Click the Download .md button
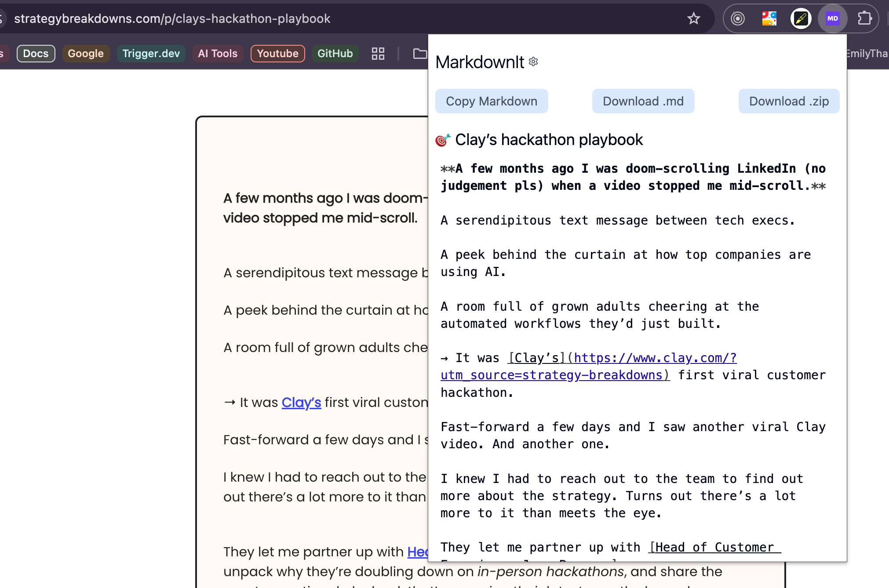889x588 pixels. tap(643, 101)
